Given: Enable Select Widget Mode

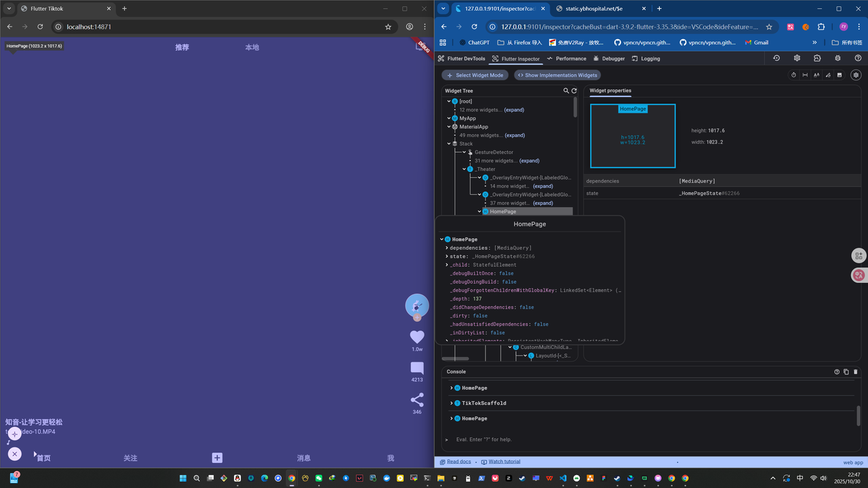Looking at the screenshot, I should (475, 75).
